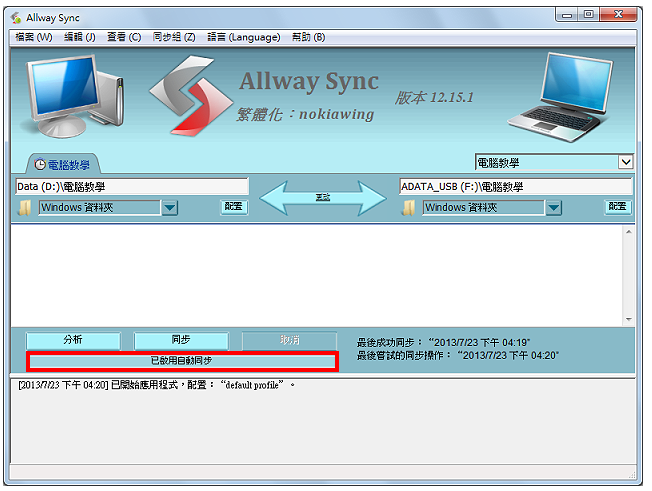
Task: Click the left 配置 button
Action: click(x=234, y=207)
